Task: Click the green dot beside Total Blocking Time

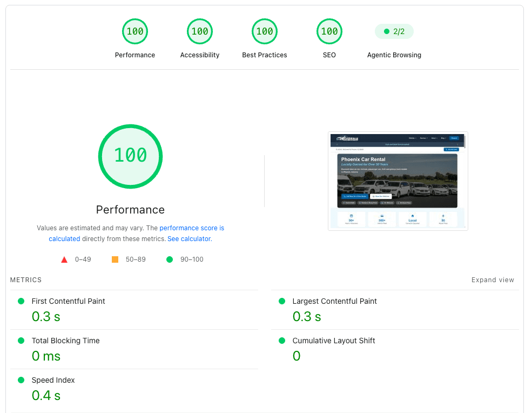Action: [x=21, y=341]
